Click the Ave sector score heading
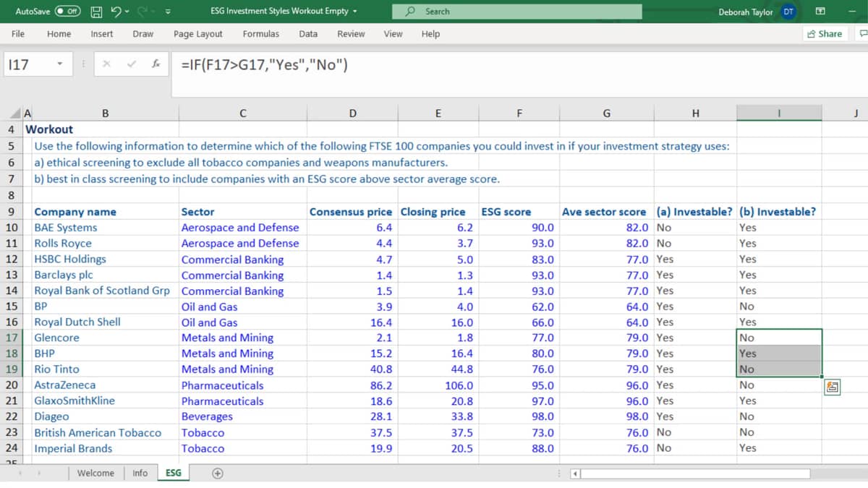 coord(606,212)
